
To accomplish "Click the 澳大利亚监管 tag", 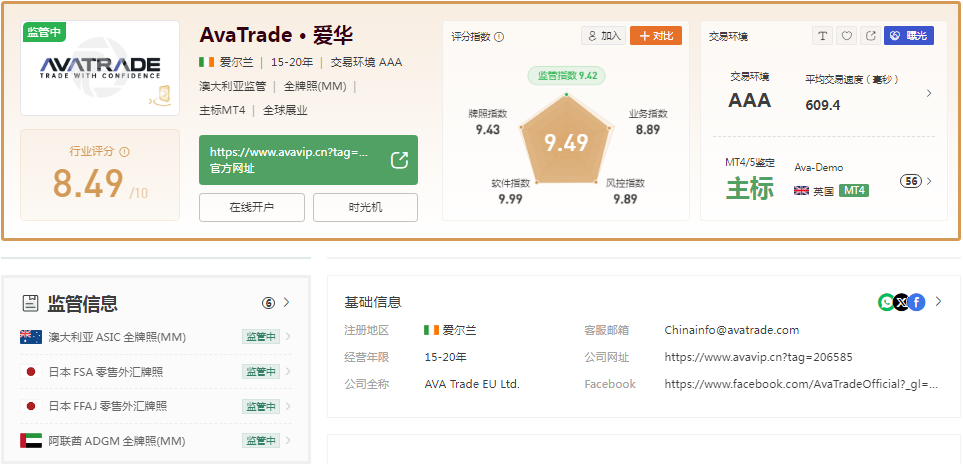I will [x=233, y=87].
